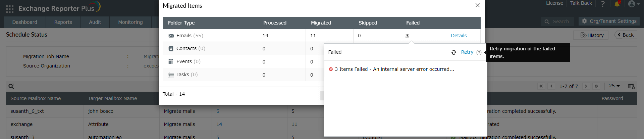Click into the Search field

[561, 21]
